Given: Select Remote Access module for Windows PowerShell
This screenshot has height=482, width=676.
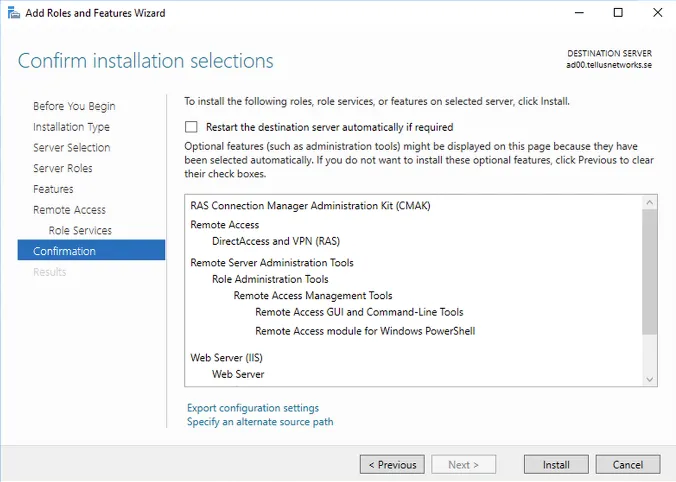Looking at the screenshot, I should click(x=365, y=331).
